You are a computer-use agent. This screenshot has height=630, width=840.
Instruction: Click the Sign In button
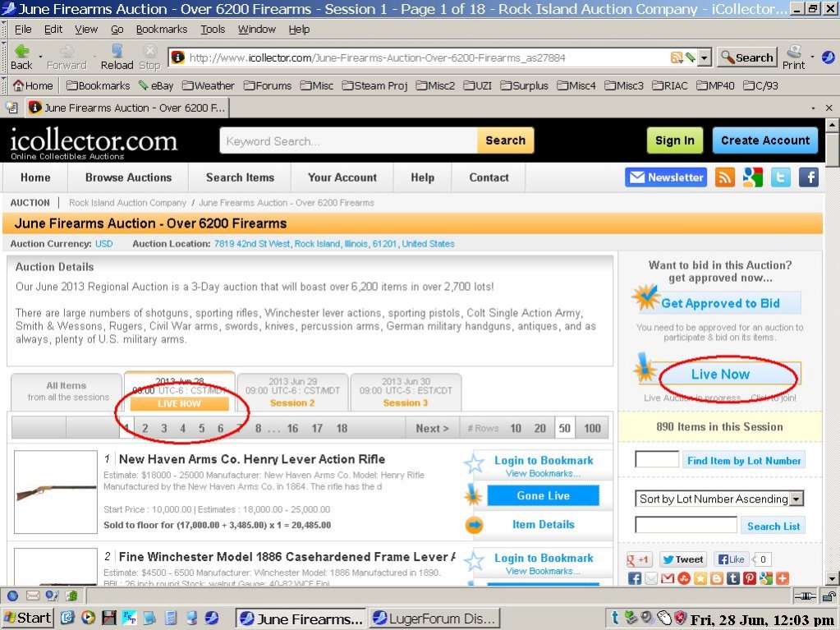(674, 140)
